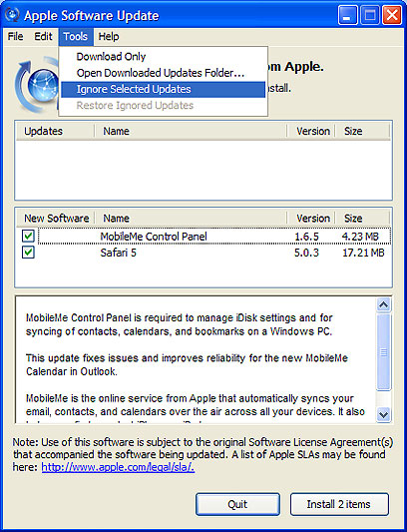Image resolution: width=407 pixels, height=532 pixels.
Task: Click the description scroll up arrow
Action: (384, 305)
